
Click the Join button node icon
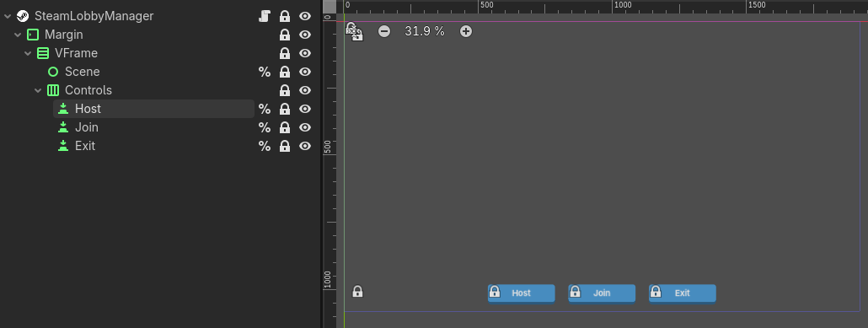63,127
